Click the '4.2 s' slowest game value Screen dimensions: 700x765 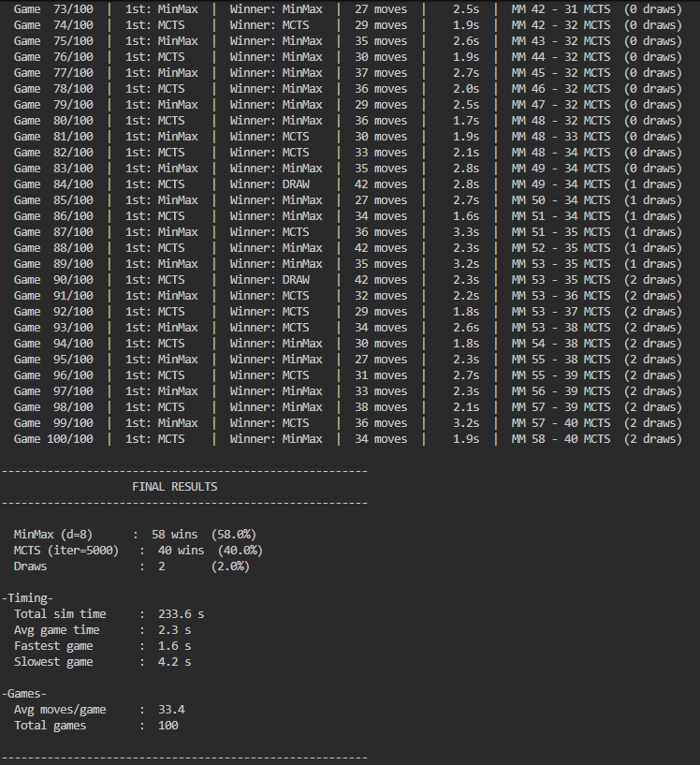[x=174, y=662]
